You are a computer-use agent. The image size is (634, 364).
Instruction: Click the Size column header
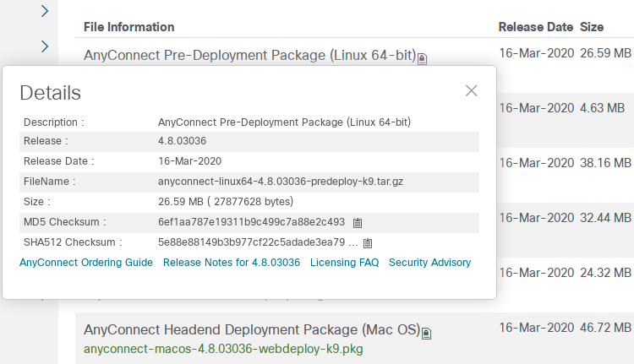pyautogui.click(x=592, y=27)
